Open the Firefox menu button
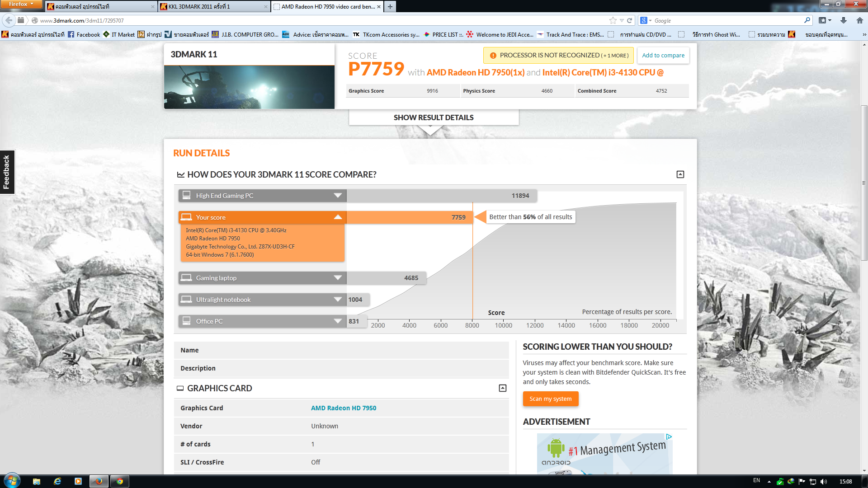The width and height of the screenshot is (868, 488). pyautogui.click(x=21, y=4)
